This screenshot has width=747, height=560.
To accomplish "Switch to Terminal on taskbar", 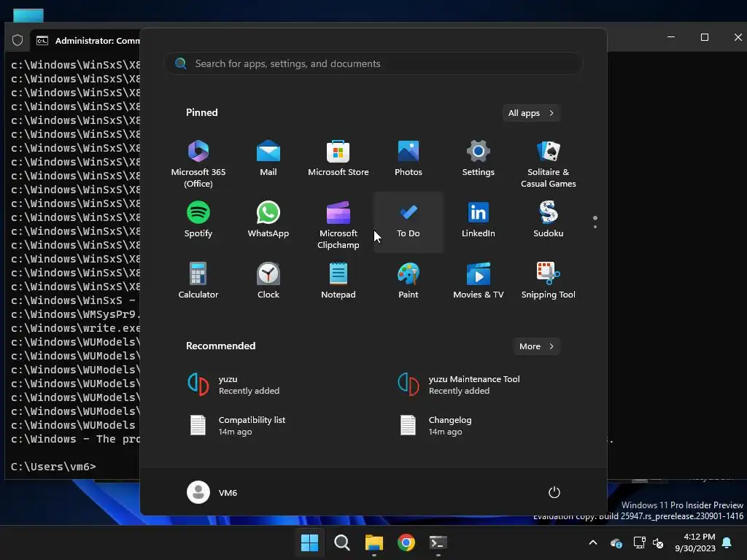I will point(438,542).
